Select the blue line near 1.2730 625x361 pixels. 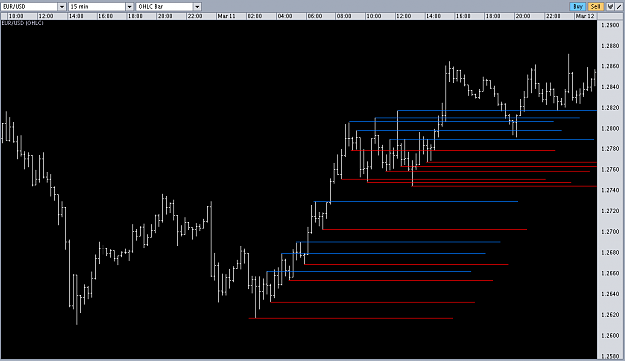click(x=416, y=202)
